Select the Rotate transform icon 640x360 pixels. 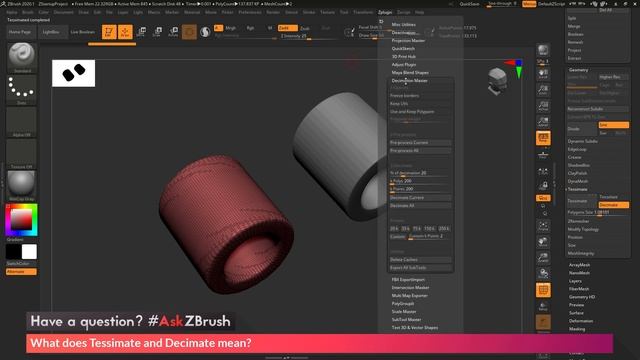(x=173, y=32)
